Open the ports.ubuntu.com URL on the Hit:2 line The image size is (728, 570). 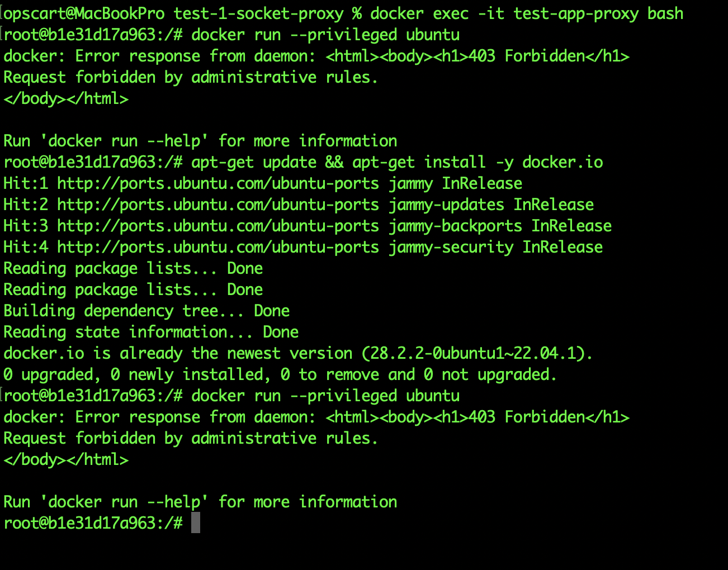tap(218, 205)
